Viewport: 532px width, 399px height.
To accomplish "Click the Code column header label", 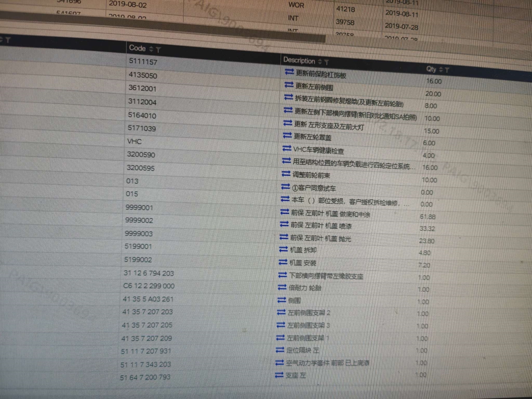I will [x=138, y=48].
